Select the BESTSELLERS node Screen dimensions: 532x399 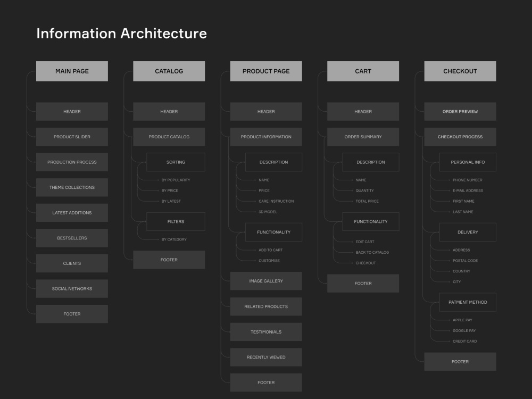72,238
